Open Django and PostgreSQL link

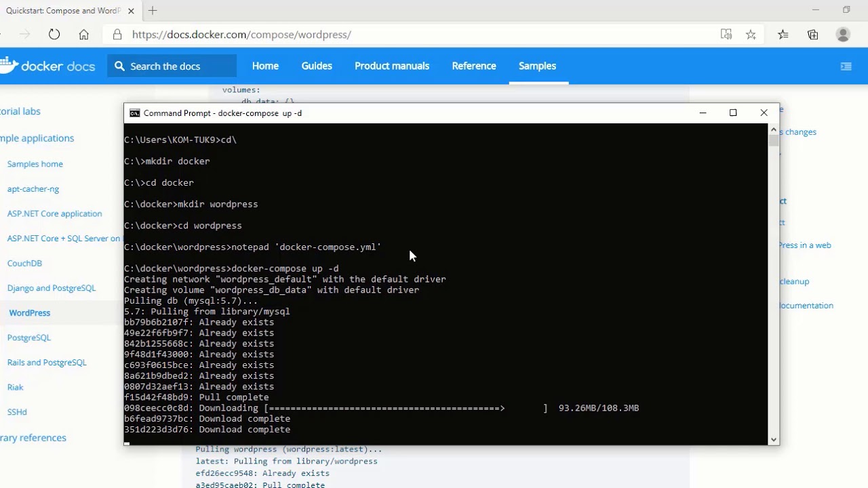point(52,288)
